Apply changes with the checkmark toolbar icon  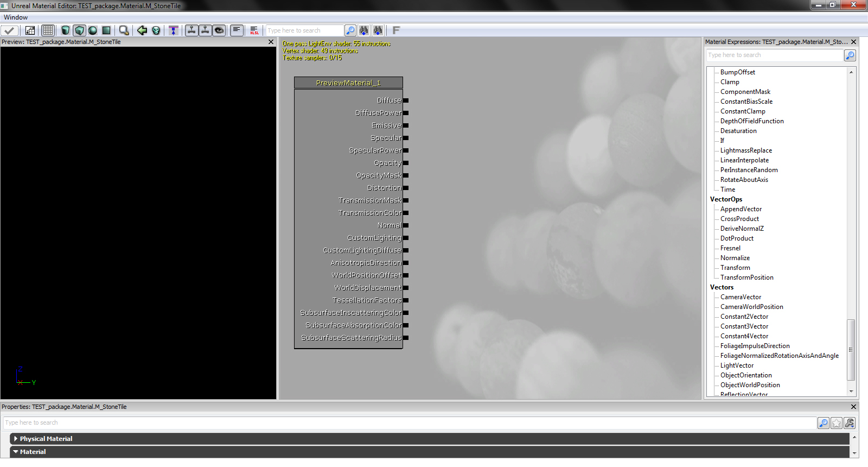point(10,30)
